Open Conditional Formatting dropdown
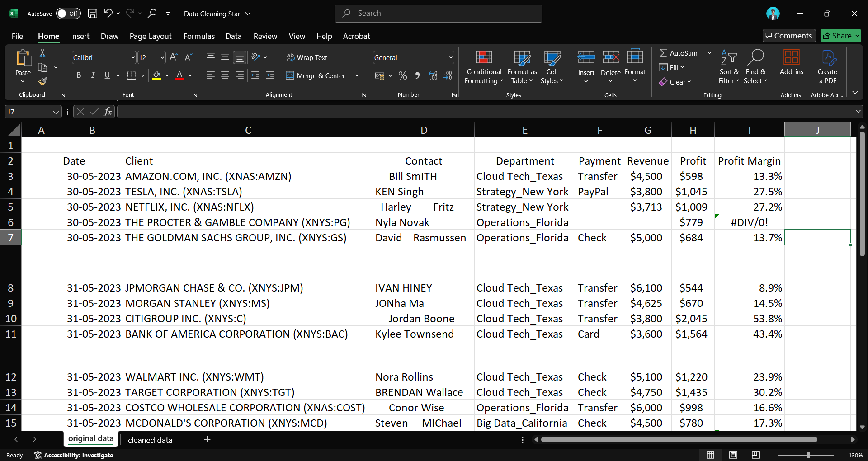 point(484,67)
